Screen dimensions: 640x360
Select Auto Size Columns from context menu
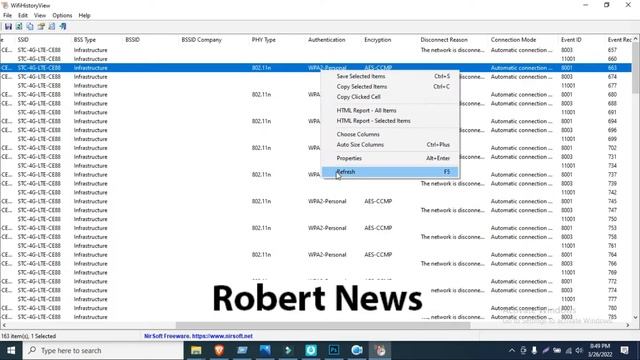coord(390,144)
